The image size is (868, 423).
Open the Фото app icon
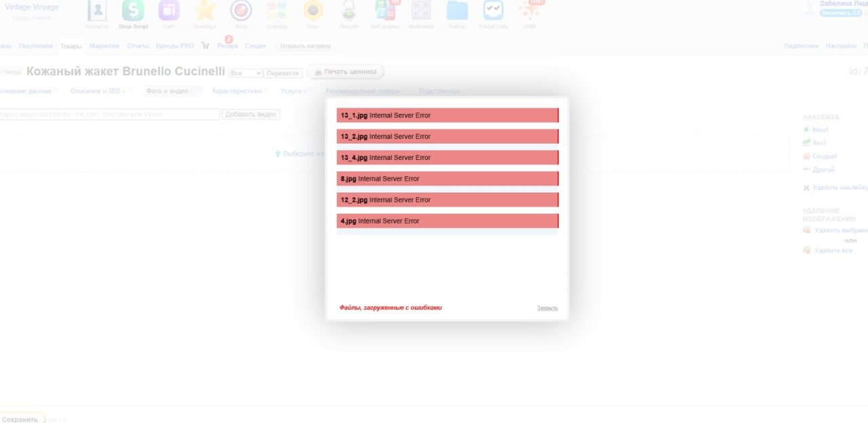(x=241, y=11)
